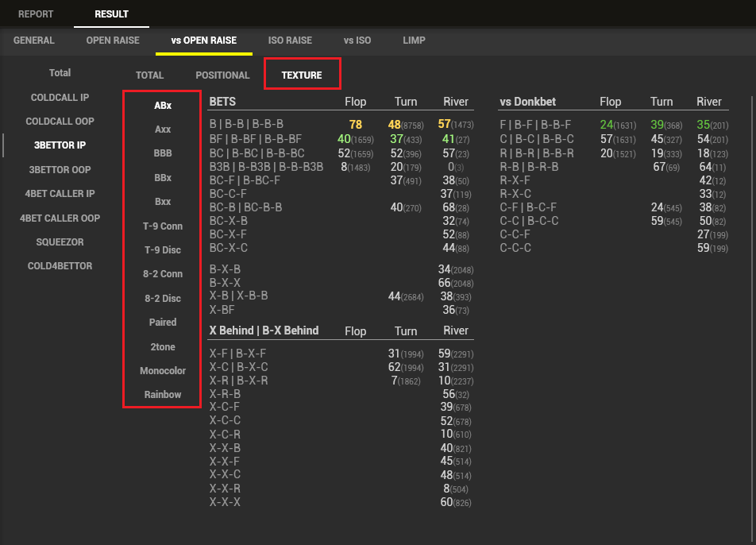Select 3BETTOR OOP in the sidebar
Image resolution: width=756 pixels, height=545 pixels.
tap(60, 170)
